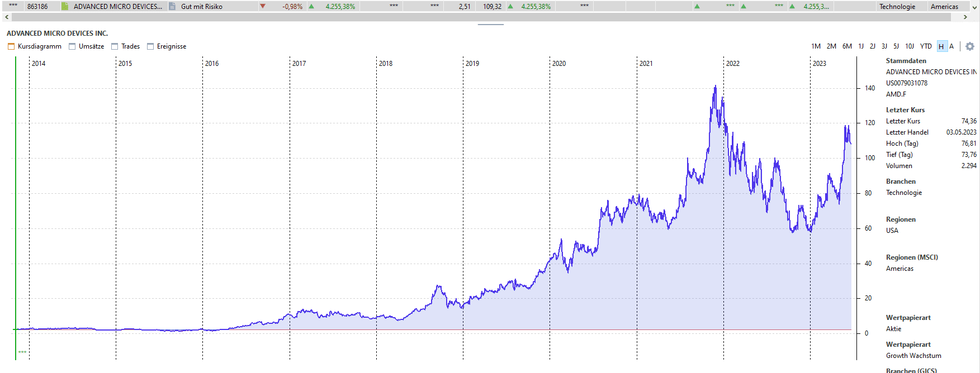Click the 2017 year marker on chart
This screenshot has width=980, height=373.
tap(299, 64)
